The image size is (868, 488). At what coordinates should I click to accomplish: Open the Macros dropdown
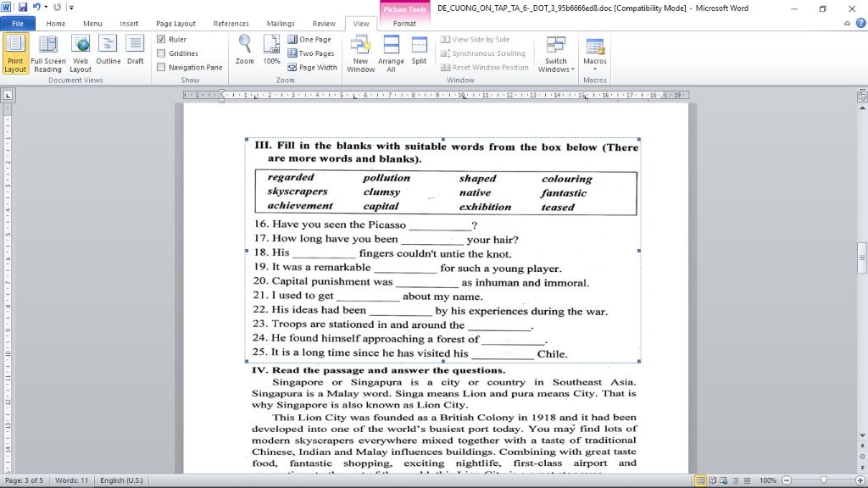click(x=594, y=53)
